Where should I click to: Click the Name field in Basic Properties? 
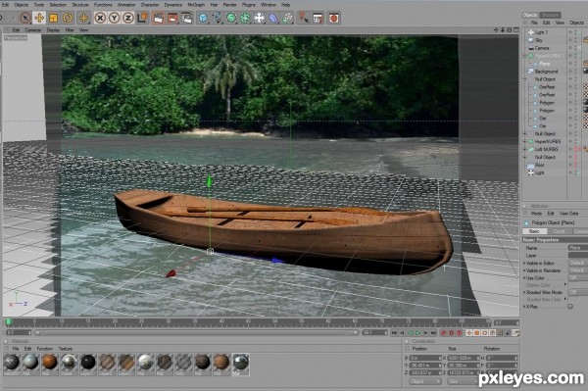point(578,248)
